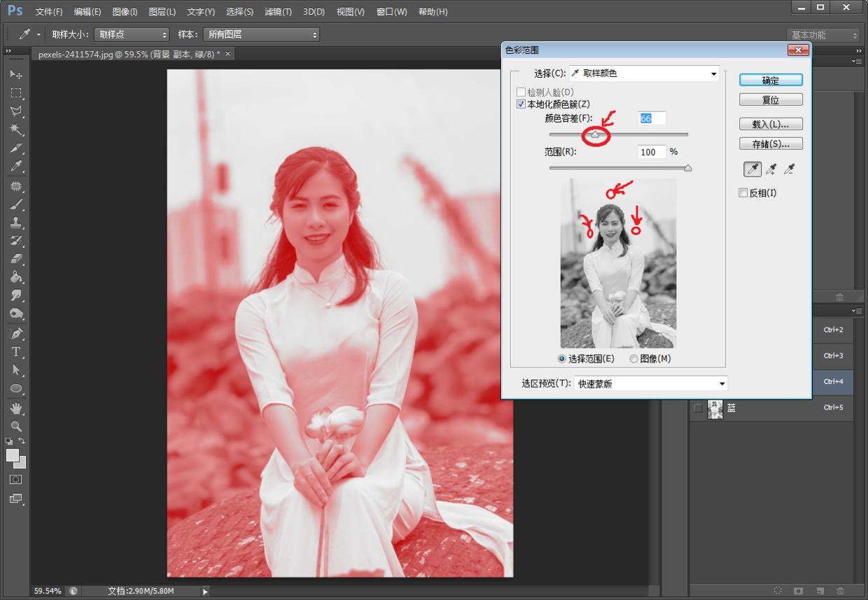Open the 选区预览 dropdown
This screenshot has width=868, height=600.
pos(650,384)
